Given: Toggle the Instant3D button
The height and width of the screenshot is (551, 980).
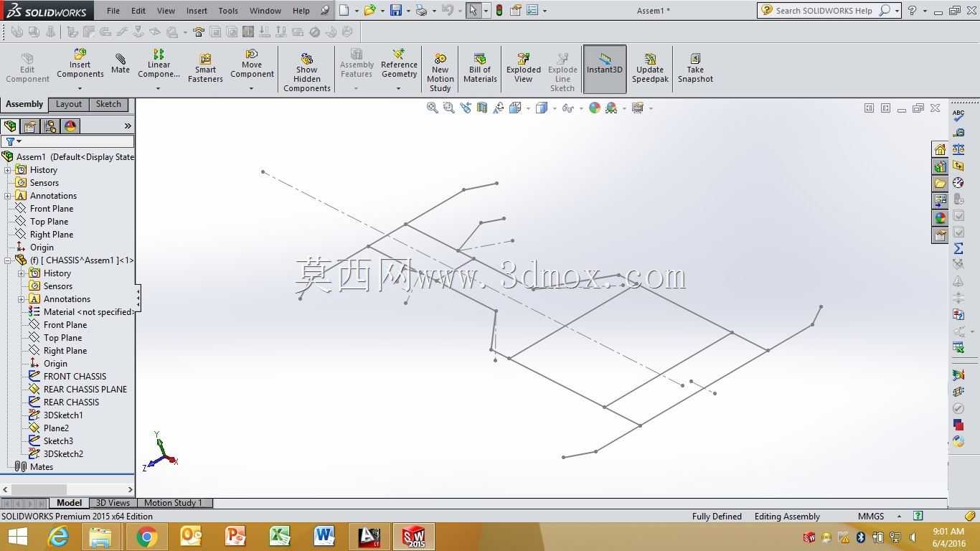Looking at the screenshot, I should (605, 69).
